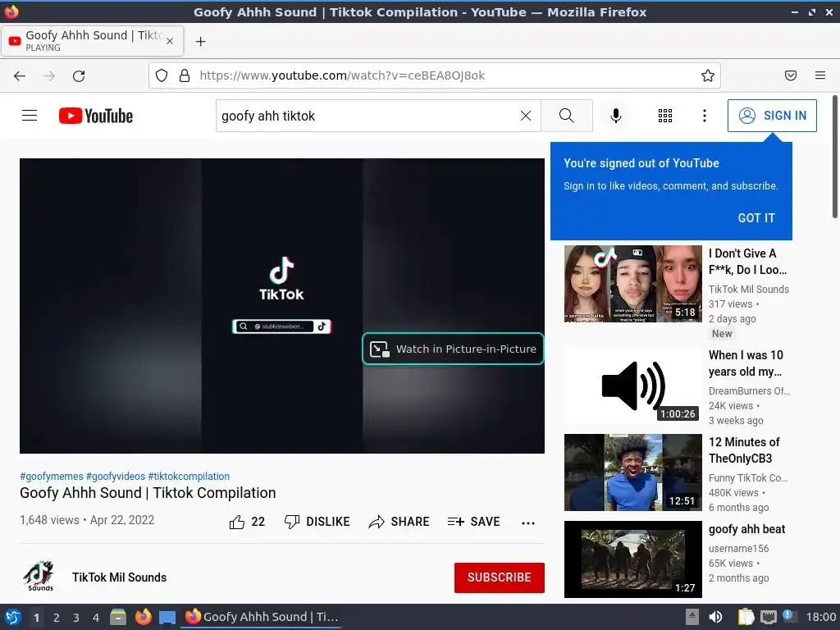Open YouTube settings three-dot menu
Image resolution: width=840 pixels, height=630 pixels.
(705, 116)
